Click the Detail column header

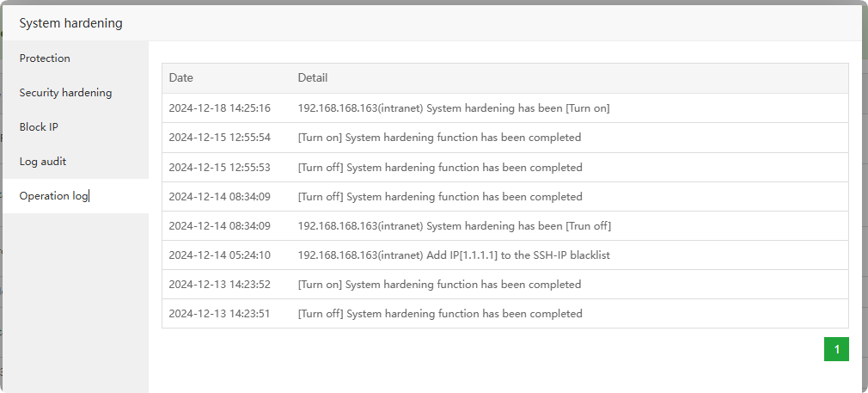pos(313,78)
